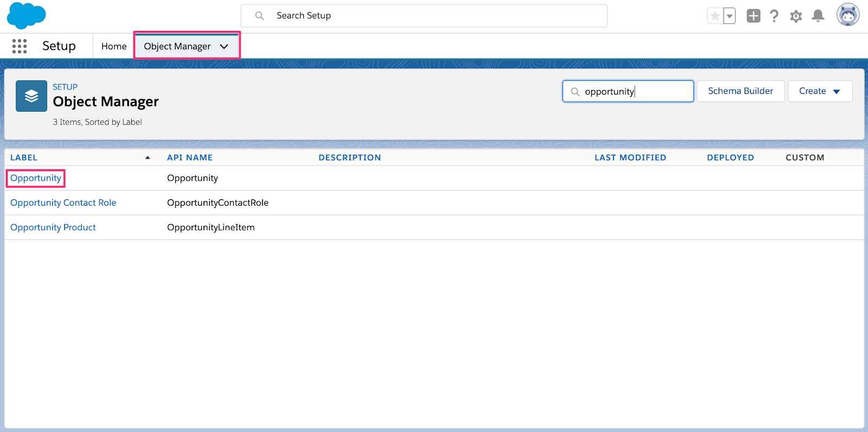Open the favorites list dropdown arrow
Image resolution: width=868 pixels, height=432 pixels.
coord(730,16)
